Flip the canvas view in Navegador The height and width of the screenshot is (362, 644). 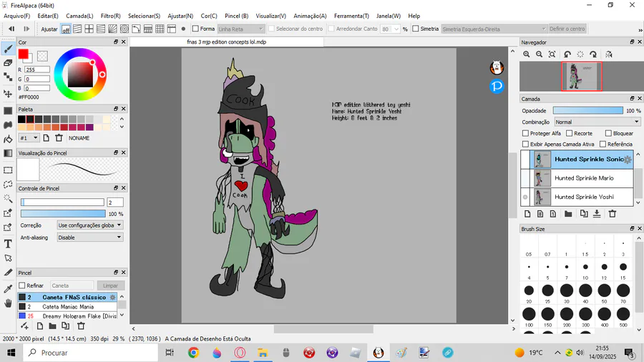(609, 54)
